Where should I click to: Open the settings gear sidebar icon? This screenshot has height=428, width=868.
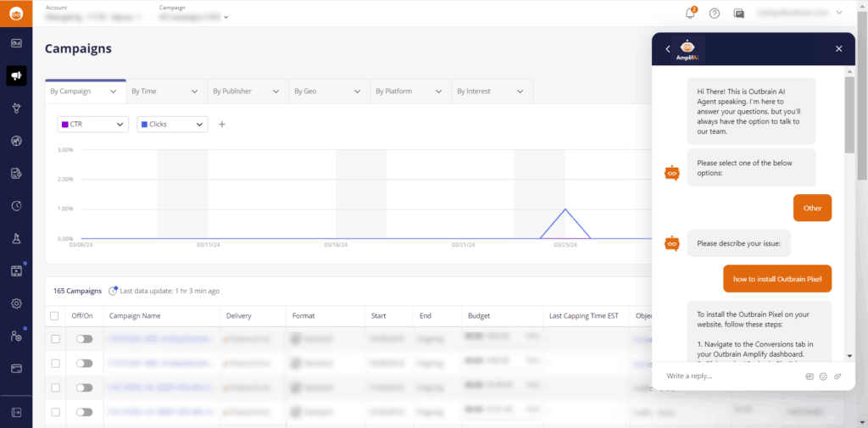16,303
